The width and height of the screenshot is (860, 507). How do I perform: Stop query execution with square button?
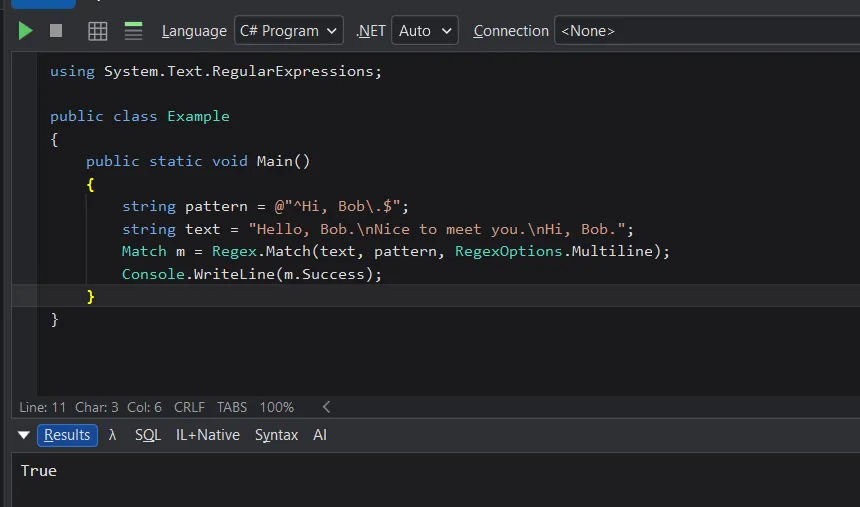56,31
